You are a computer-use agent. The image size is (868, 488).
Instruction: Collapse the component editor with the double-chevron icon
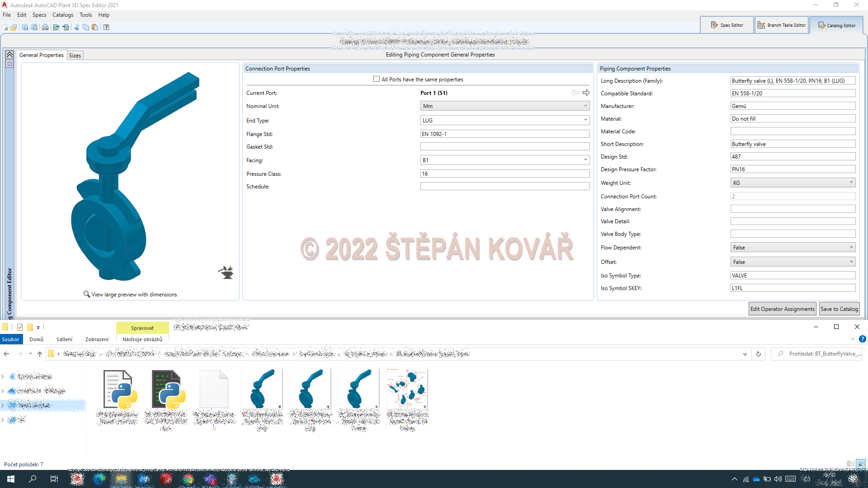tap(9, 55)
